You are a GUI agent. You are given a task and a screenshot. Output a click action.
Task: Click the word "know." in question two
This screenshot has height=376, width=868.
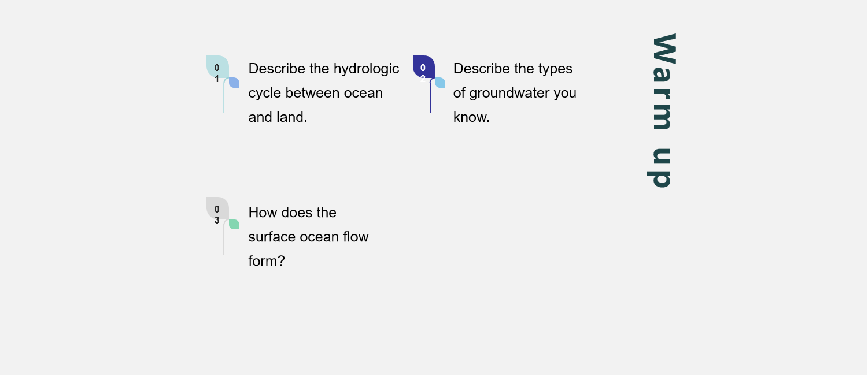[x=471, y=117]
